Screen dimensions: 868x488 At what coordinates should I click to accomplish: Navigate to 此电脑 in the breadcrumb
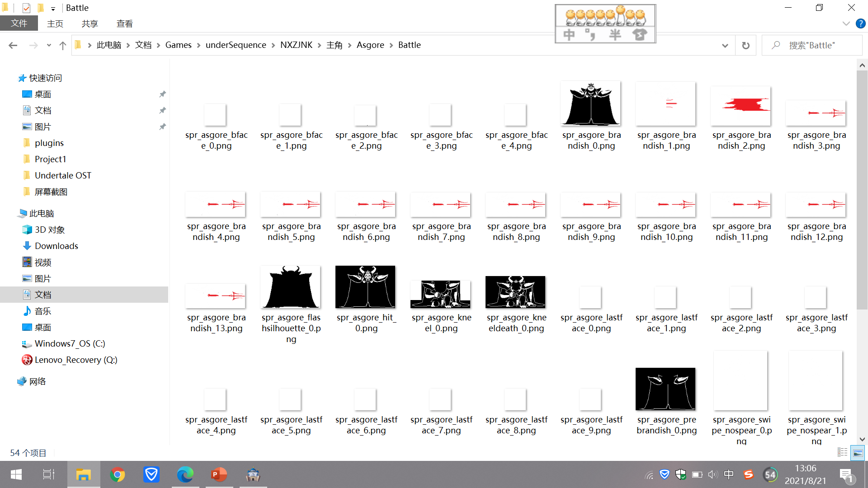pos(109,45)
